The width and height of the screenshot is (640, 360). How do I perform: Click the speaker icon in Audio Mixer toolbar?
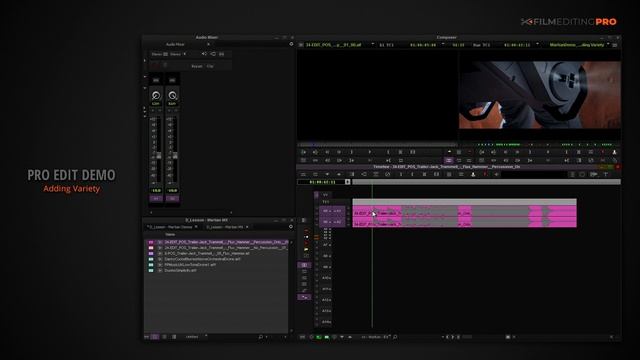204,54
